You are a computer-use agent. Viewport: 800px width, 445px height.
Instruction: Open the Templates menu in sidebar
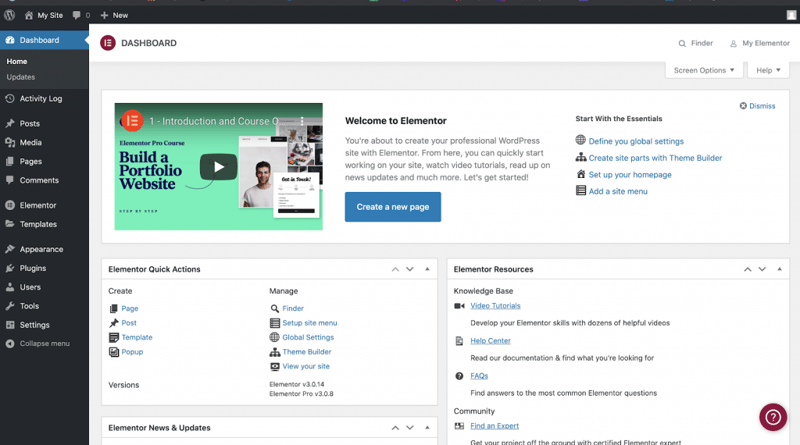pos(38,224)
